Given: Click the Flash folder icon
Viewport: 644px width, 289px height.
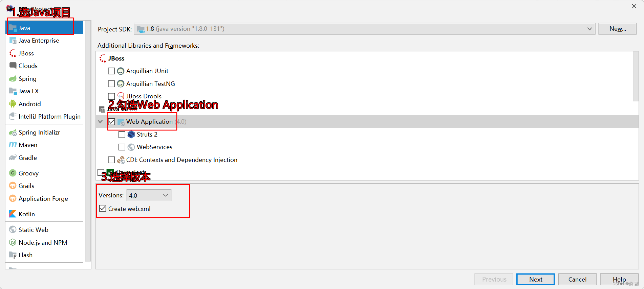Looking at the screenshot, I should tap(13, 255).
